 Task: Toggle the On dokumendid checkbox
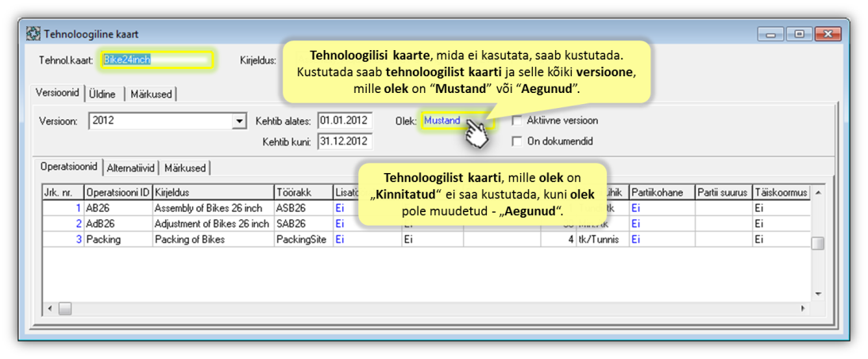pyautogui.click(x=518, y=141)
